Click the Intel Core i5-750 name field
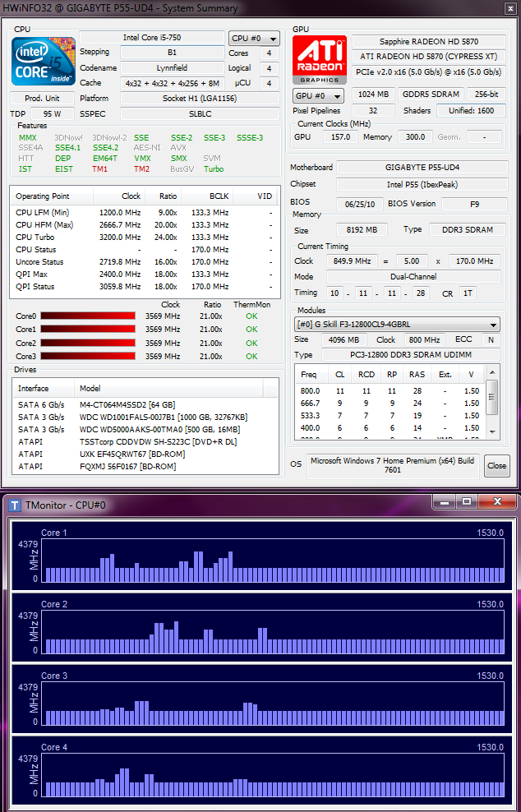521x812 pixels. pyautogui.click(x=152, y=37)
